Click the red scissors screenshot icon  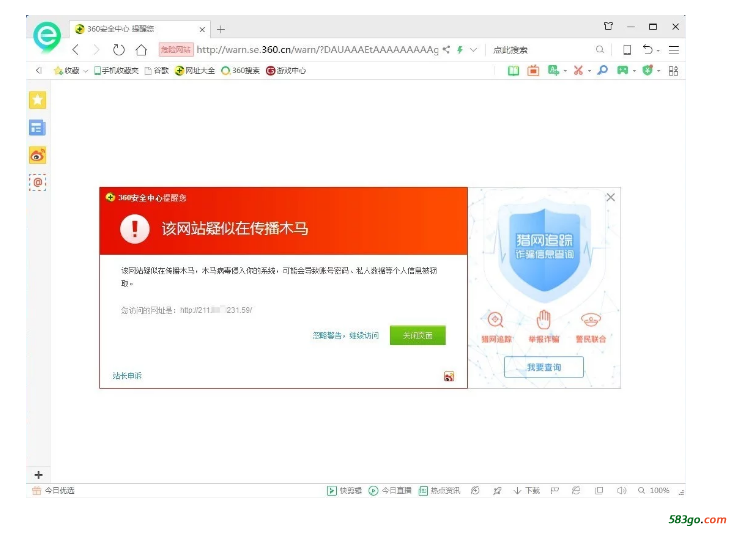tap(578, 70)
